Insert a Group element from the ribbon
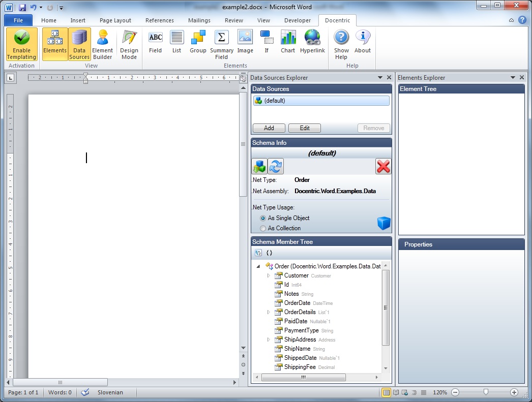 pos(198,42)
